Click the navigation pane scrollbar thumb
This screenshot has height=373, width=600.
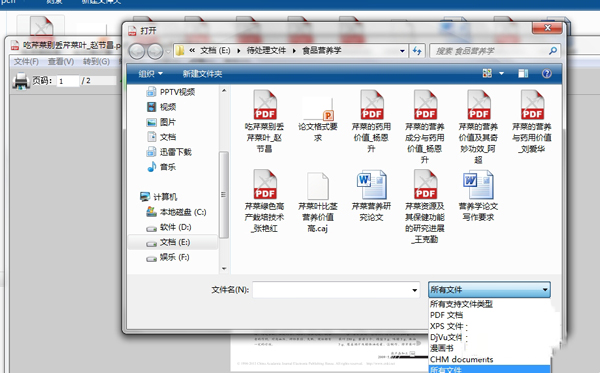tap(224, 195)
